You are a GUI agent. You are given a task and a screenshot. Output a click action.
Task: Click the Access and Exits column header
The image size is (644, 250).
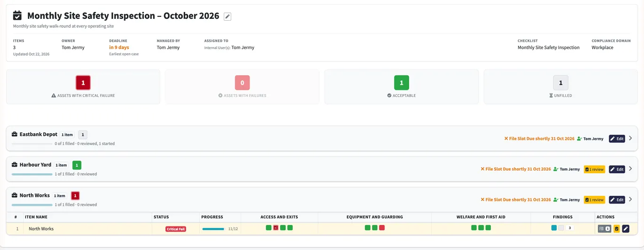pos(279,217)
